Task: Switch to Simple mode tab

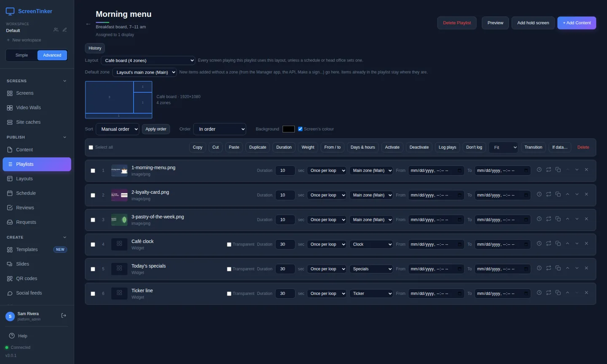Action: (21, 55)
